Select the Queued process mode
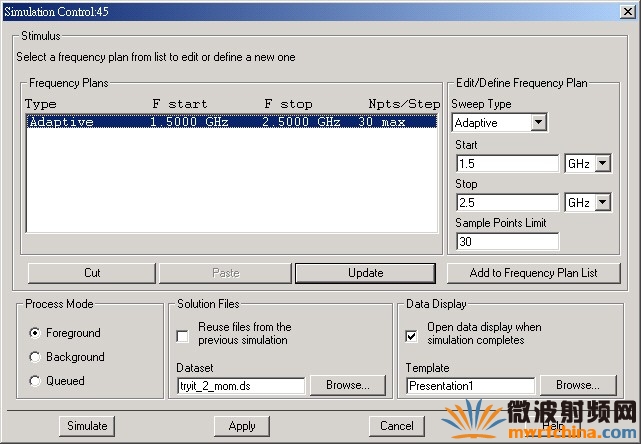The height and width of the screenshot is (444, 641). click(x=35, y=381)
